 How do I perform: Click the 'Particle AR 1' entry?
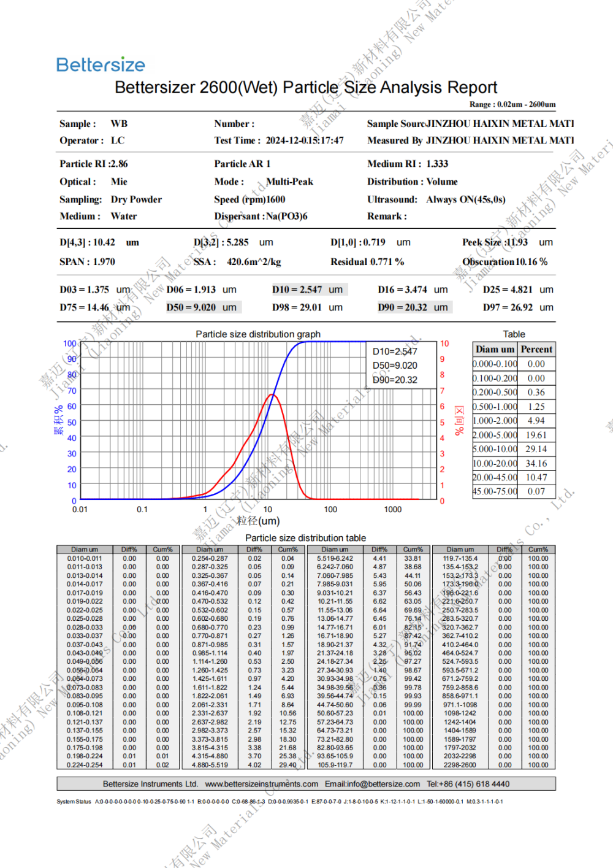point(242,164)
